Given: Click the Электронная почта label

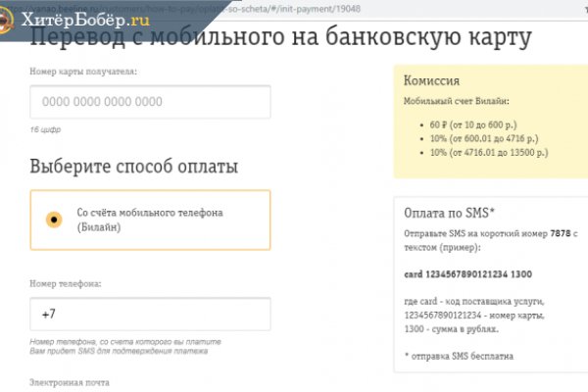Looking at the screenshot, I should (x=70, y=381).
